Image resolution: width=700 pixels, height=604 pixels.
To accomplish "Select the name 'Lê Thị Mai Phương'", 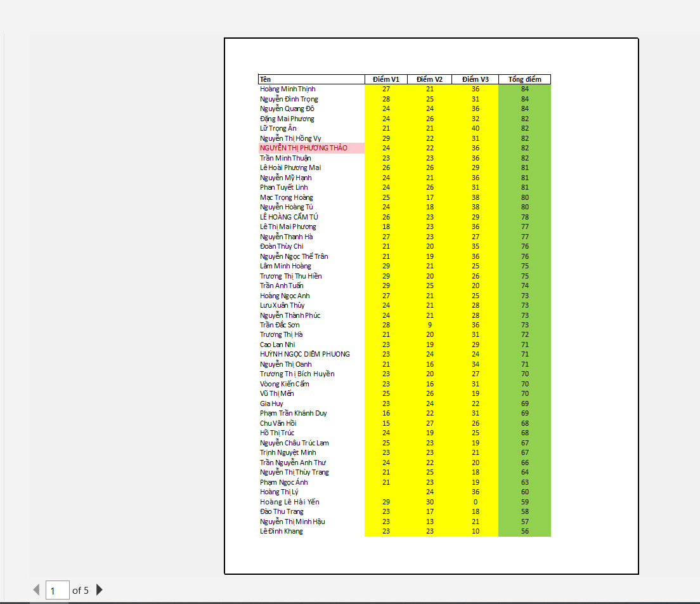I will pyautogui.click(x=288, y=226).
